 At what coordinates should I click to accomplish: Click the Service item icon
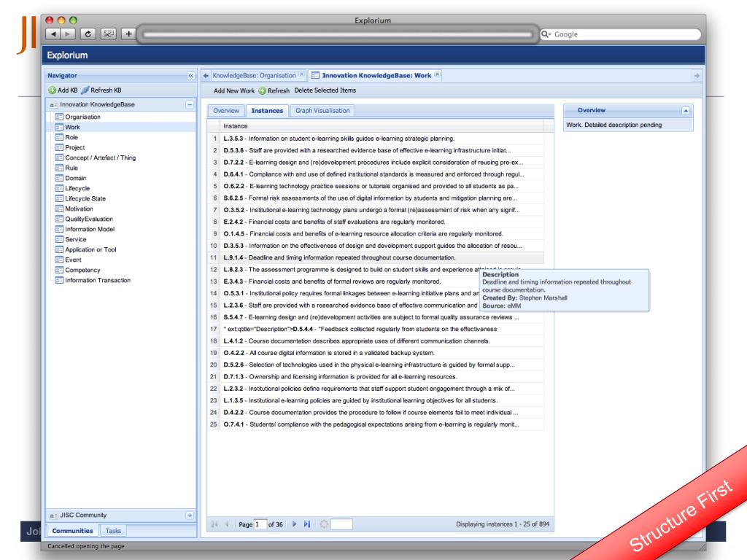click(59, 239)
